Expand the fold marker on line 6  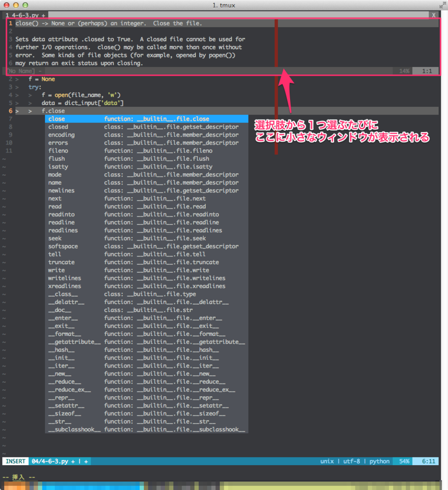(x=17, y=111)
